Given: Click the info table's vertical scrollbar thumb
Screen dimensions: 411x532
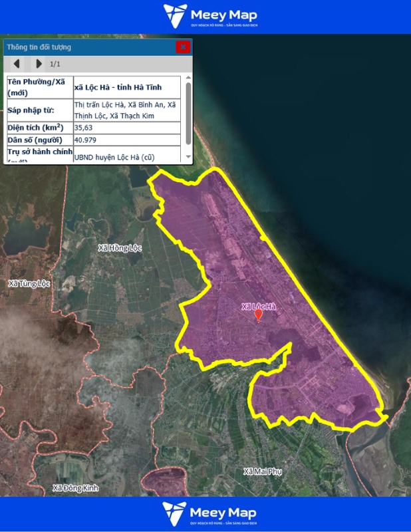Looking at the screenshot, I should pos(188,112).
